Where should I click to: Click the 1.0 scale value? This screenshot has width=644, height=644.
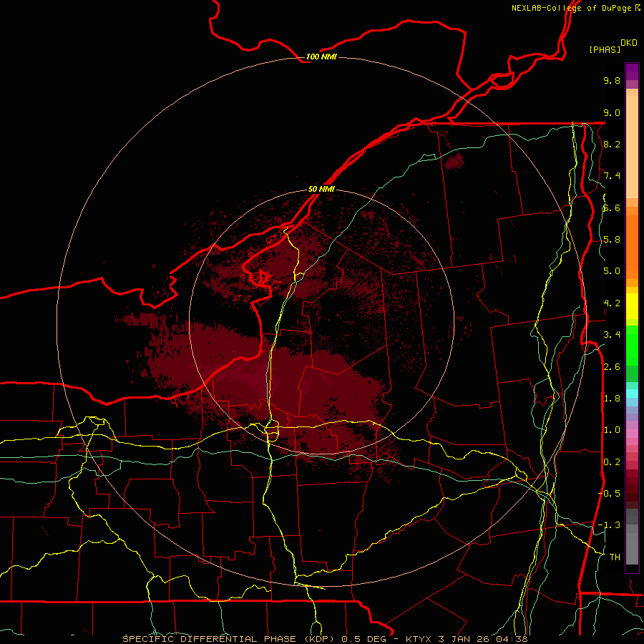click(x=612, y=430)
